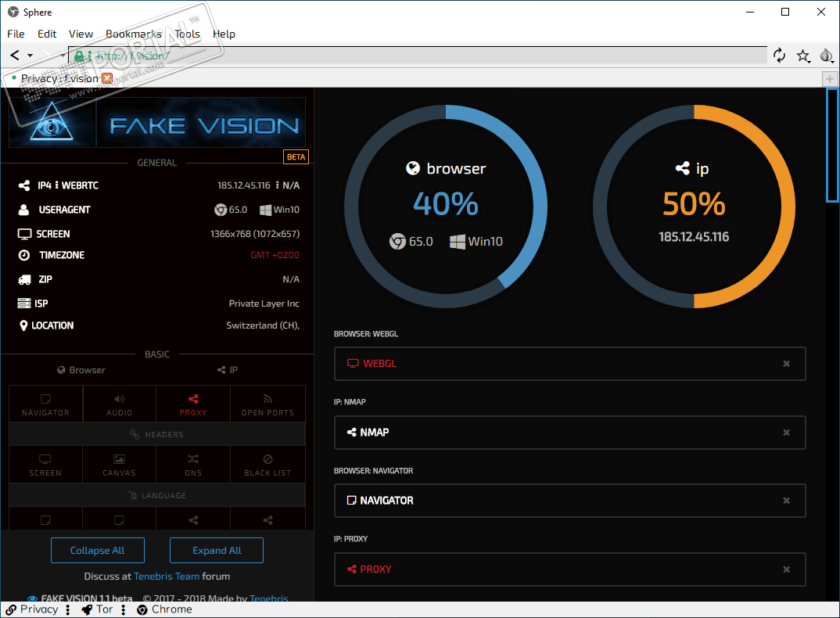Open the Navigator tile
This screenshot has width=840, height=618.
pyautogui.click(x=45, y=404)
